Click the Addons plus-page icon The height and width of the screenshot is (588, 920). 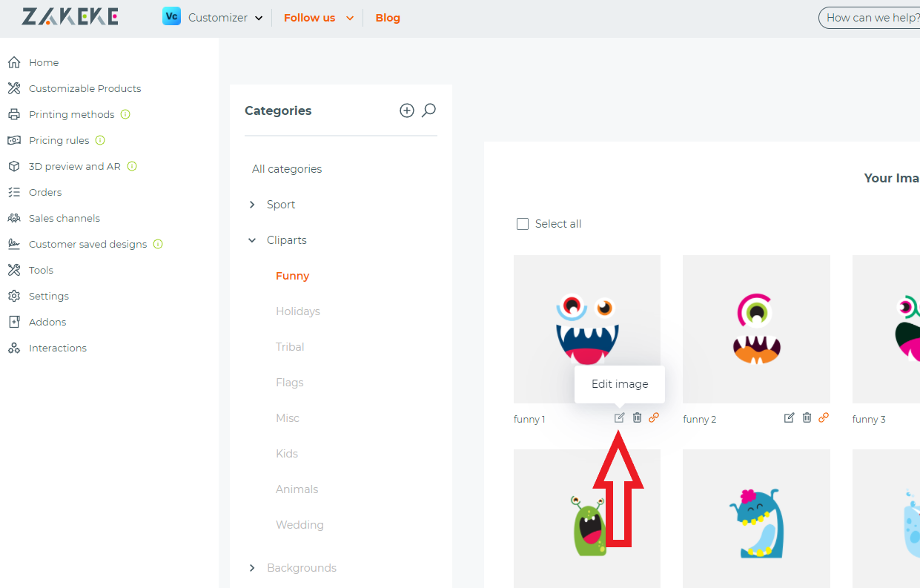pyautogui.click(x=13, y=322)
